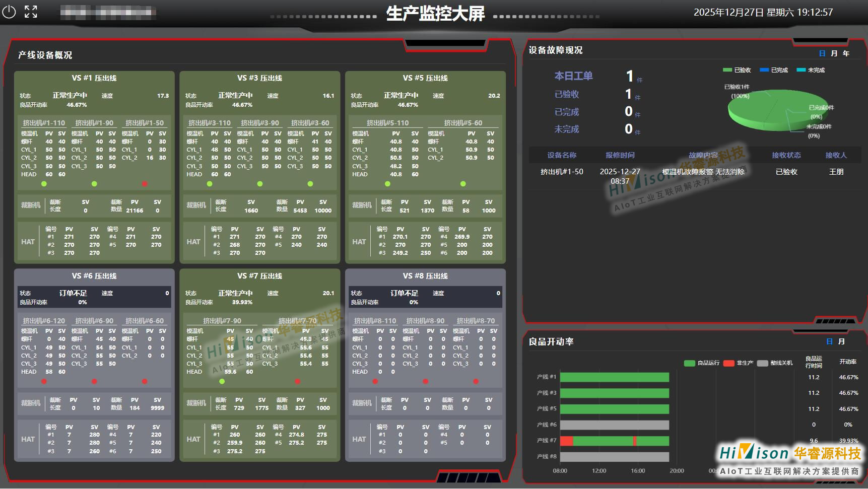868x489 pixels.
Task: Click red status dot under 挤出机#6-120
Action: (x=44, y=381)
